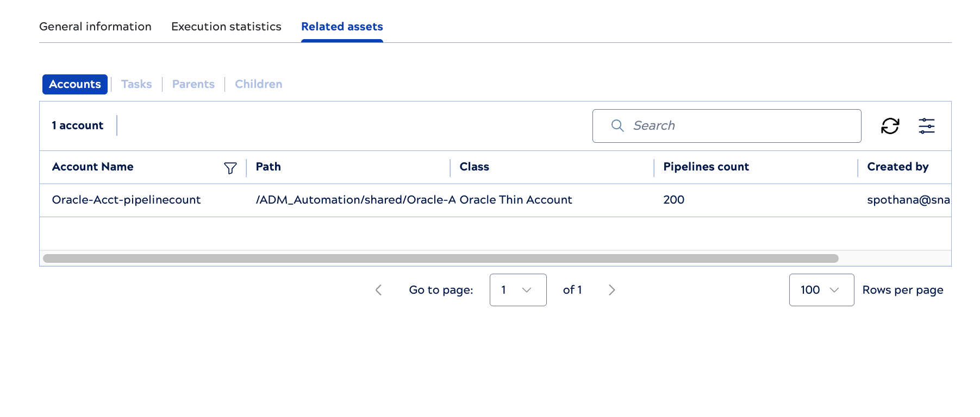Screen dimensions: 980x417
Task: Click the search magnifier icon
Action: click(617, 125)
